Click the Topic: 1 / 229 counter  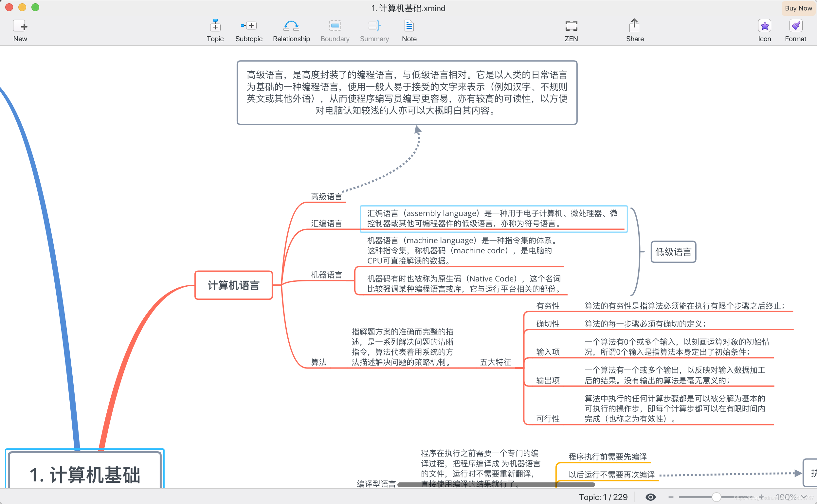603,497
